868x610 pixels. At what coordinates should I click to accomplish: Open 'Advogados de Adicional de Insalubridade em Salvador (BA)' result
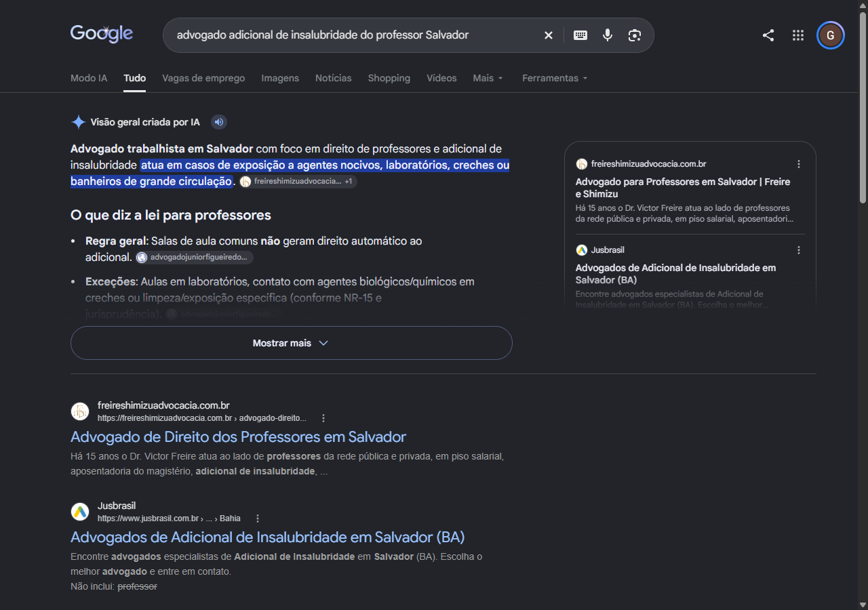click(268, 537)
